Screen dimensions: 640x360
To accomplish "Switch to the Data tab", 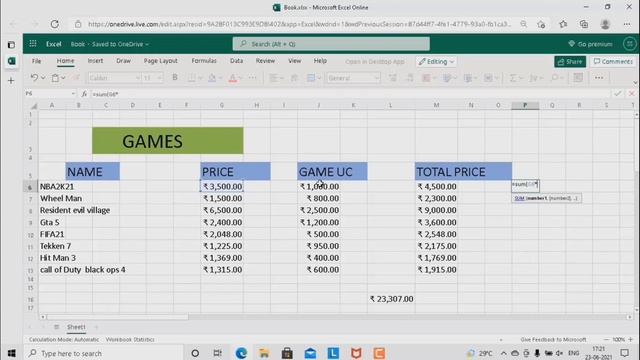I will [x=236, y=61].
